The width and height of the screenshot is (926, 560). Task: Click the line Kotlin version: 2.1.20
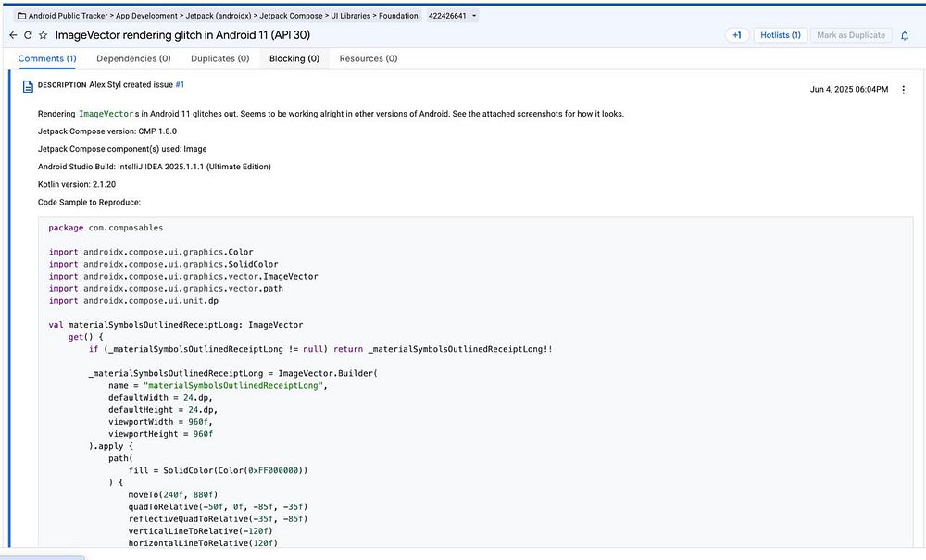[x=77, y=185]
